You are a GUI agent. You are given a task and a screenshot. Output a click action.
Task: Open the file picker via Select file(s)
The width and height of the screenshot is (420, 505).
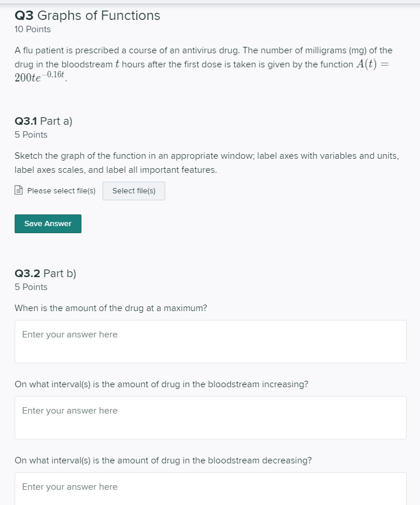[134, 190]
